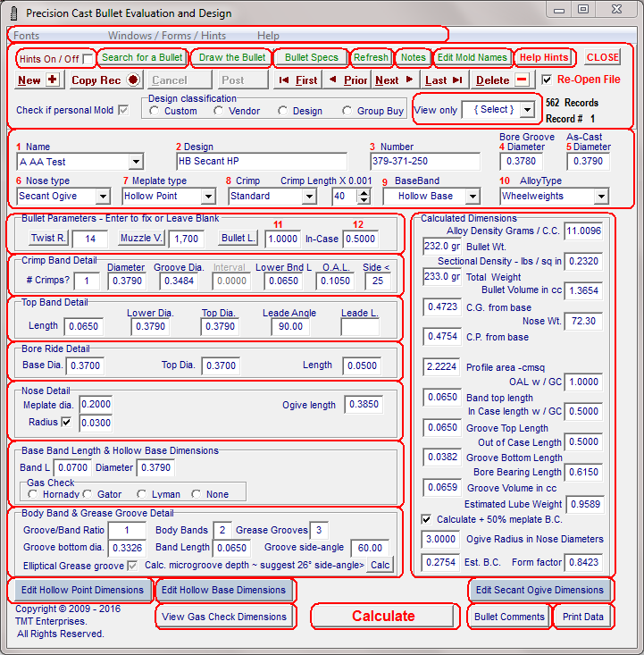The width and height of the screenshot is (644, 655).
Task: Go to First record
Action: click(x=297, y=80)
